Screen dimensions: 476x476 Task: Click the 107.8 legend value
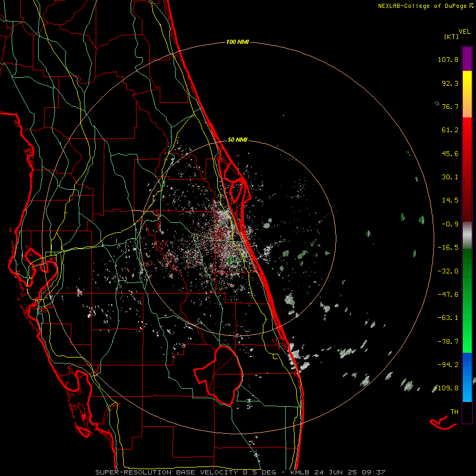(x=448, y=59)
